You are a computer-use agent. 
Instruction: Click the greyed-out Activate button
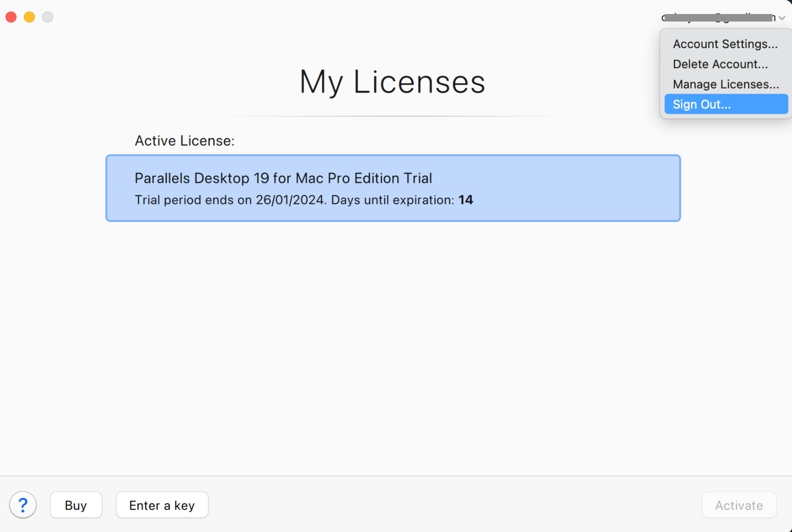739,505
